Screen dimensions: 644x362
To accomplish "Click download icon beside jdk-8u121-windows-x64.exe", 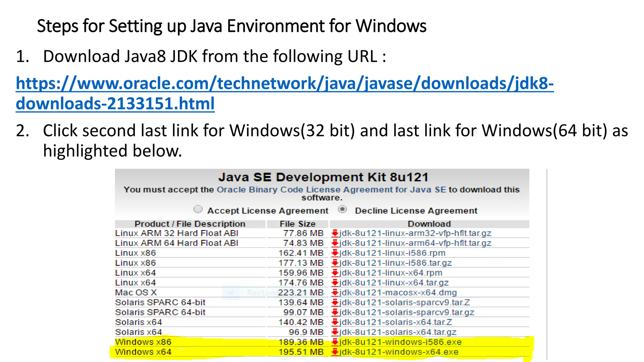I will 335,352.
